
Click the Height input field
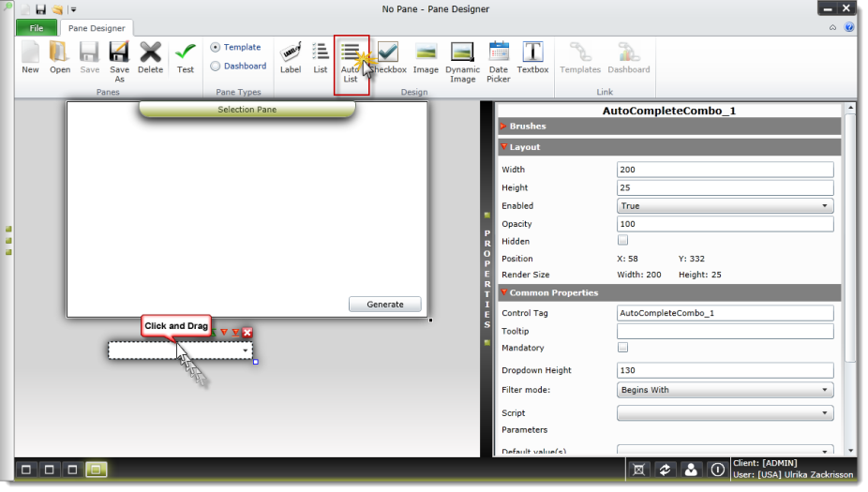coord(725,187)
